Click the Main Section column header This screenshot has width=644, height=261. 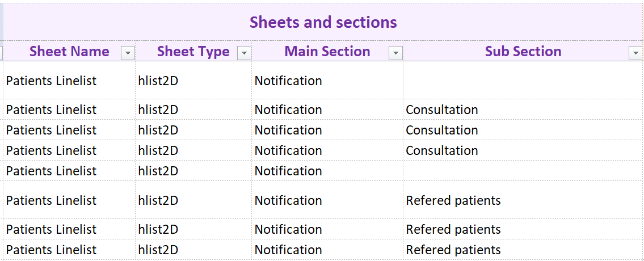coord(327,52)
